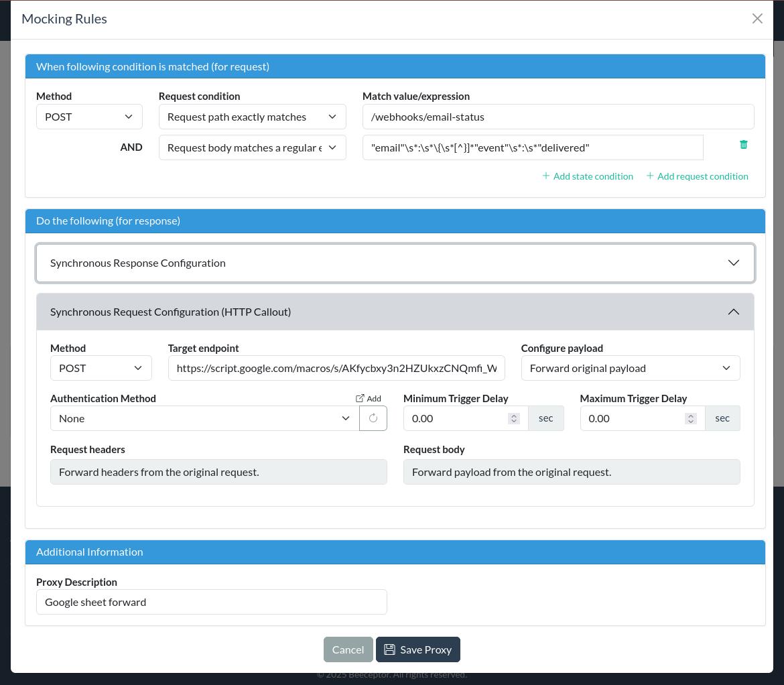This screenshot has height=685, width=784.
Task: Open Configure payload dropdown
Action: pyautogui.click(x=630, y=368)
